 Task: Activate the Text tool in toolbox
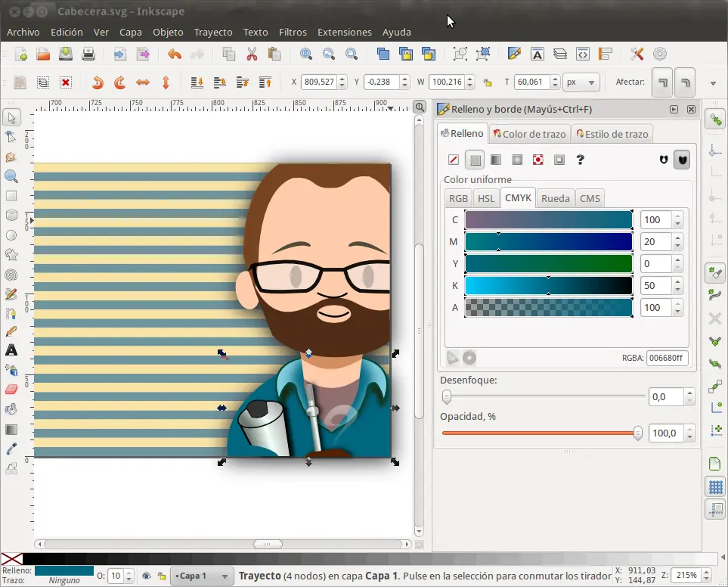click(x=11, y=350)
